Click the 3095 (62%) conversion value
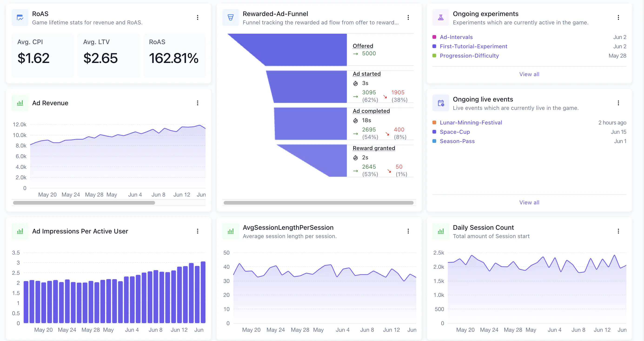This screenshot has width=644, height=341. pos(370,96)
